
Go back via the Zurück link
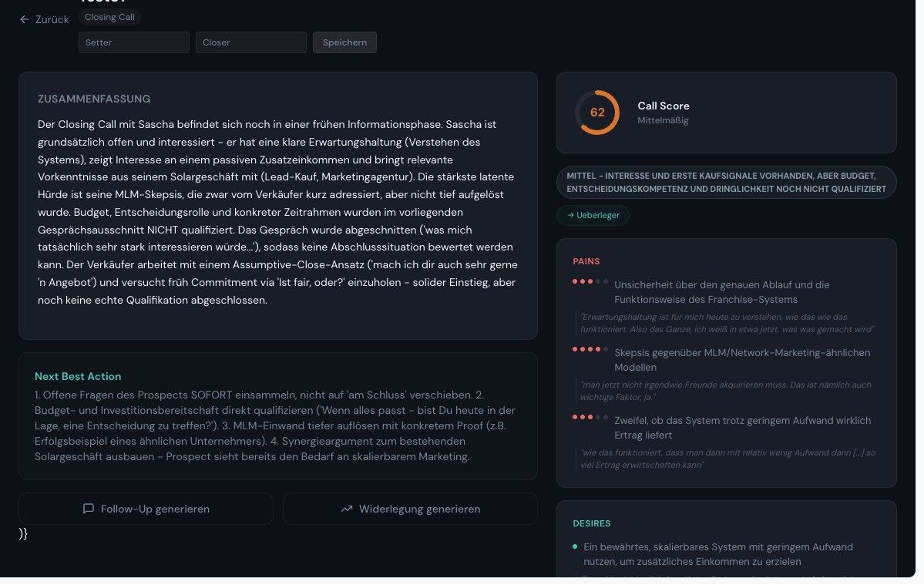tap(52, 19)
